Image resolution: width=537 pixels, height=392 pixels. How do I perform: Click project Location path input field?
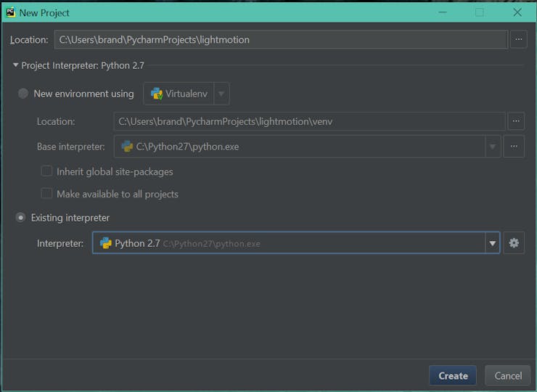click(x=281, y=39)
